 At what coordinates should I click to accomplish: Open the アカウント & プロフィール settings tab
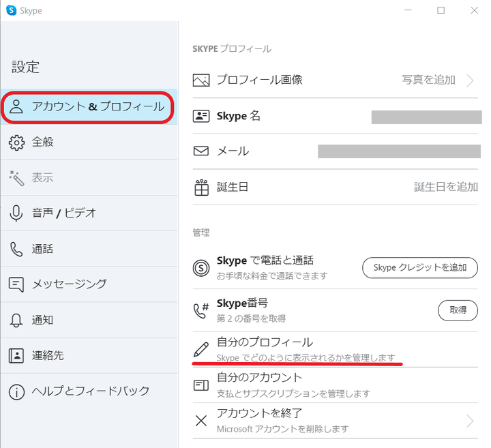tap(87, 107)
